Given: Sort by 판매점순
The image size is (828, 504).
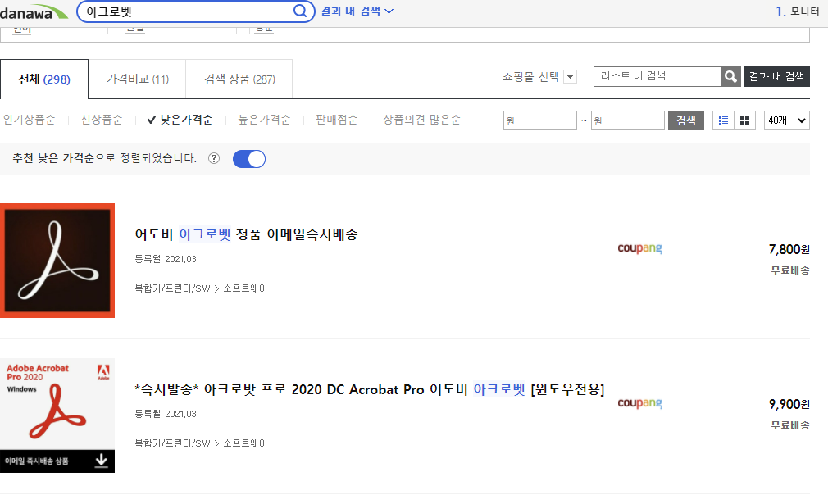Looking at the screenshot, I should 337,120.
